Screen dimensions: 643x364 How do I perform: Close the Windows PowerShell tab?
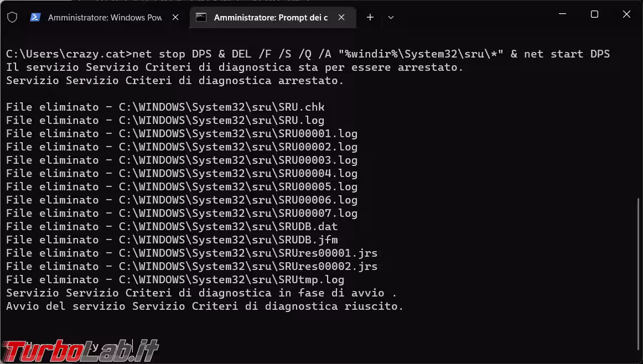(x=175, y=18)
